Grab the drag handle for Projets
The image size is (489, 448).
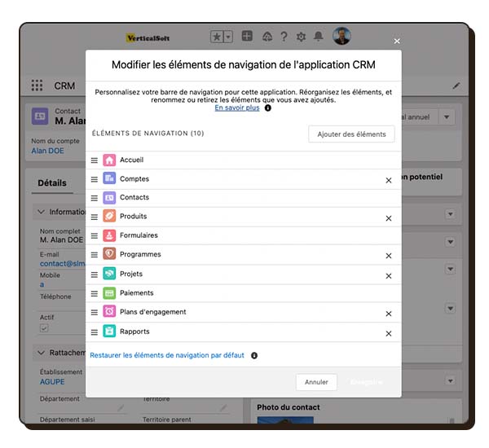[x=95, y=275]
